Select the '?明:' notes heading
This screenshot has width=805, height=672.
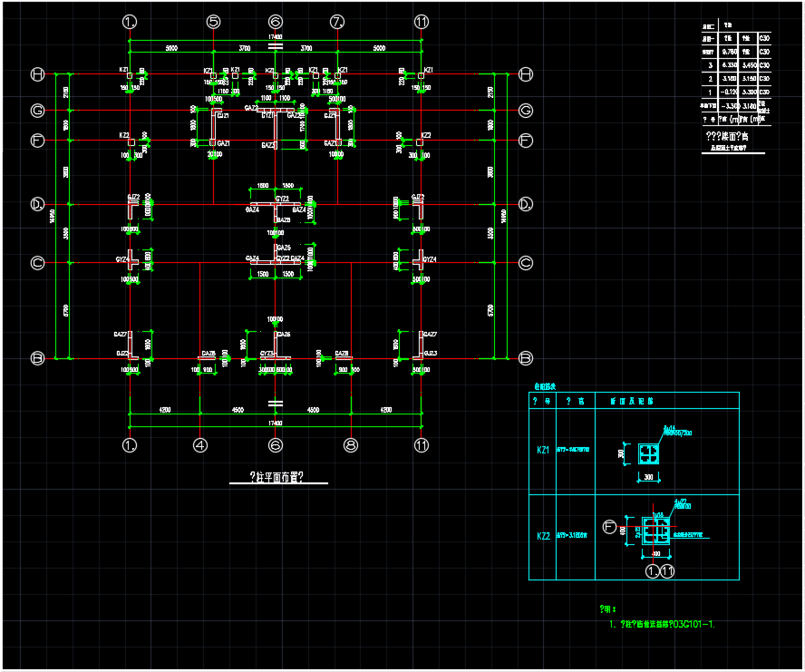tap(608, 609)
